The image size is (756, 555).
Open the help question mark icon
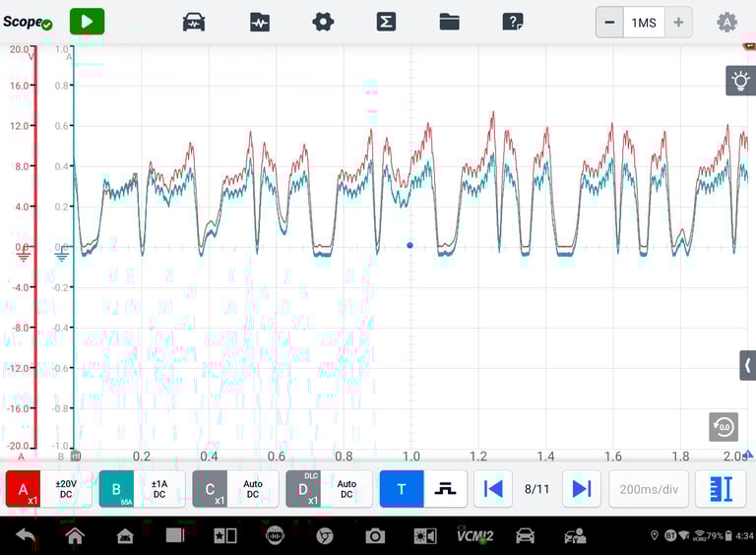point(513,23)
